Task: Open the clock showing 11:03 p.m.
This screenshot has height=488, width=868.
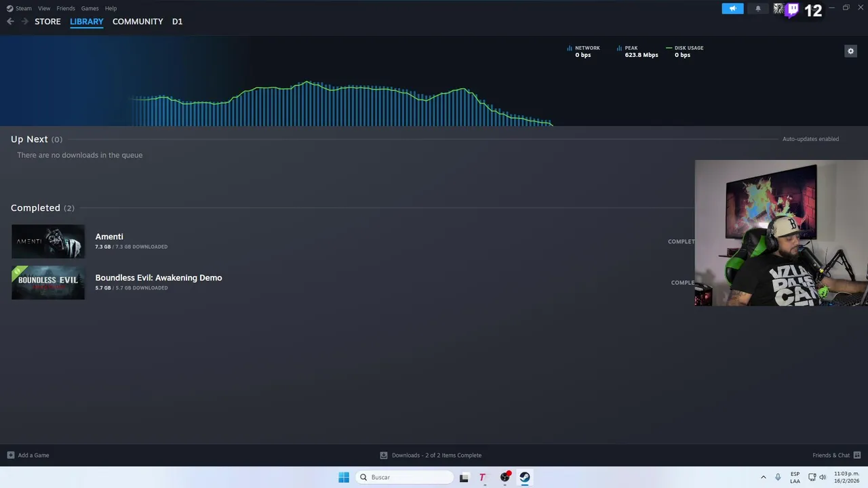Action: pos(846,477)
